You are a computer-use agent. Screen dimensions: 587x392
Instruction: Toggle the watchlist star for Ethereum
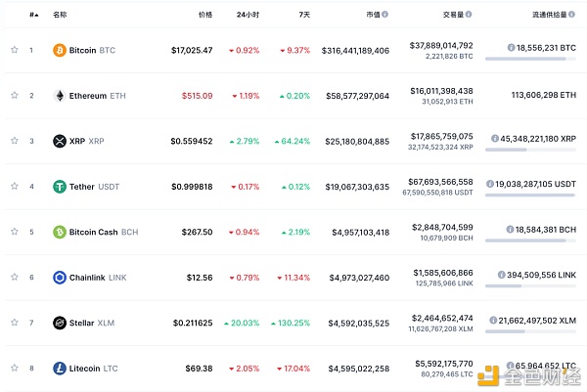(15, 95)
